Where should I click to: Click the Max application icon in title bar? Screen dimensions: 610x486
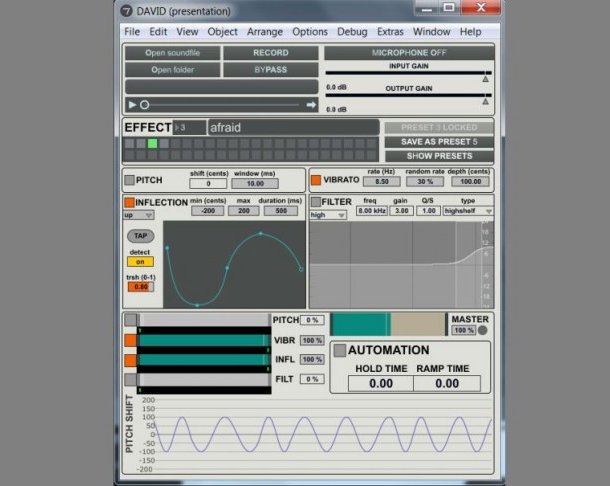(126, 11)
